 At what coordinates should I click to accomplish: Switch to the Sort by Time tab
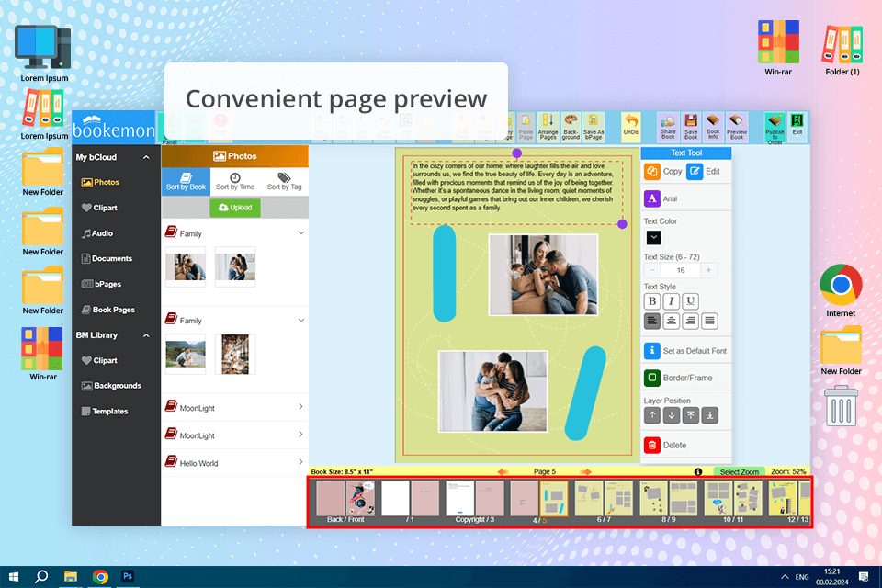235,182
